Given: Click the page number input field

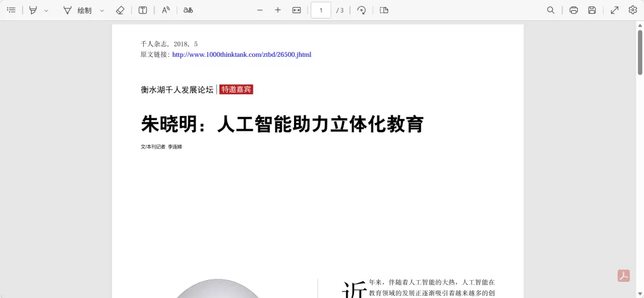Looking at the screenshot, I should tap(321, 10).
